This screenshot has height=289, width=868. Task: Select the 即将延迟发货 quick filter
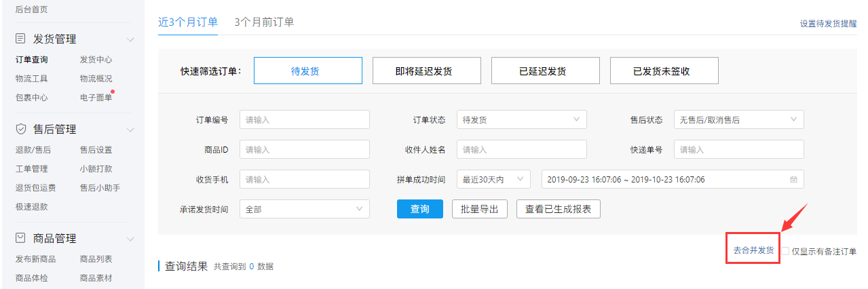tap(427, 71)
